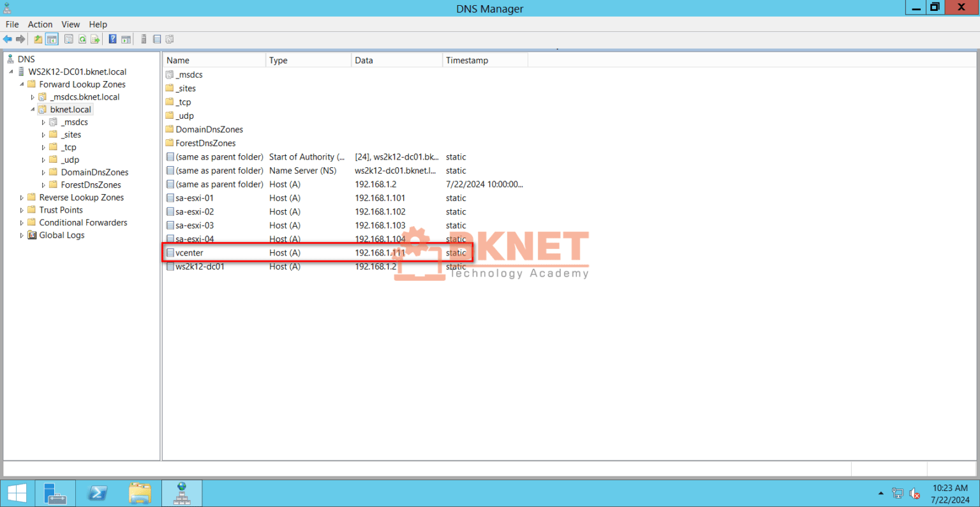Sort records by the Data column header
Screen dimensions: 980x507
[364, 59]
